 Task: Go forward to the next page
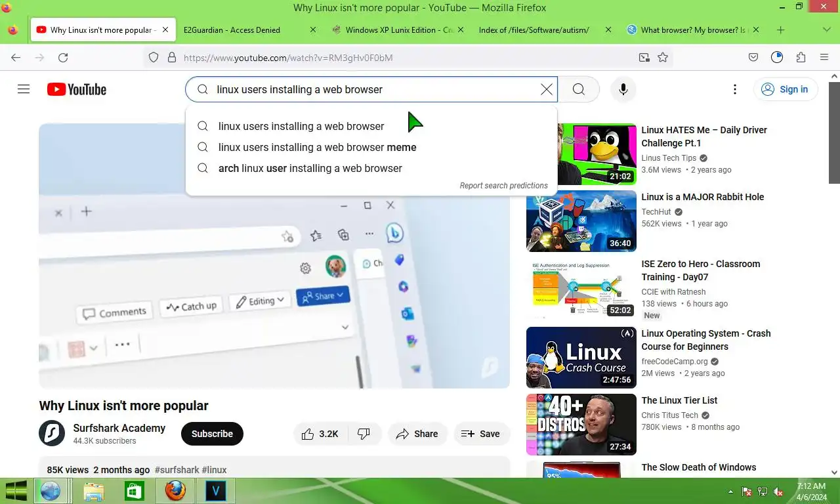pyautogui.click(x=39, y=58)
